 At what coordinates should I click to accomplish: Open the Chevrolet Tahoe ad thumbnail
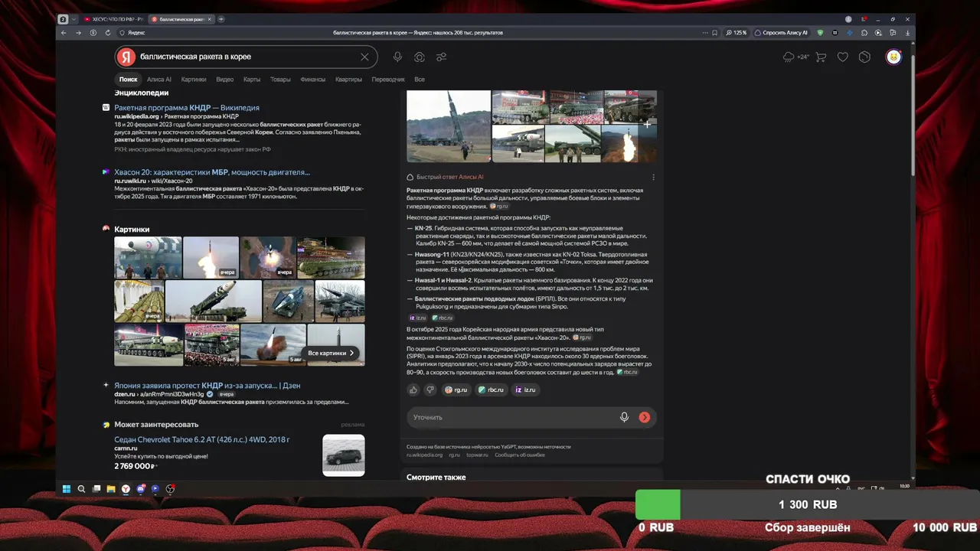(344, 455)
